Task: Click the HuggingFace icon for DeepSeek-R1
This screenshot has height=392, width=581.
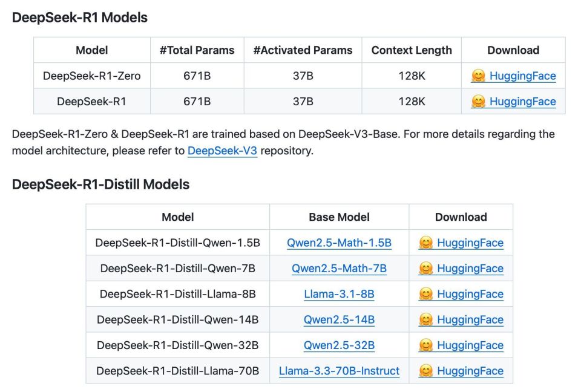Action: [x=478, y=102]
